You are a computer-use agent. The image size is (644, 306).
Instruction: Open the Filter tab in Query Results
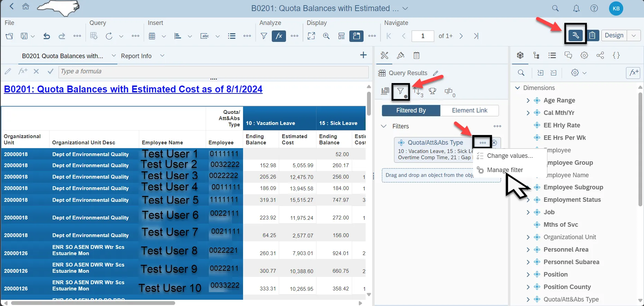click(x=401, y=91)
